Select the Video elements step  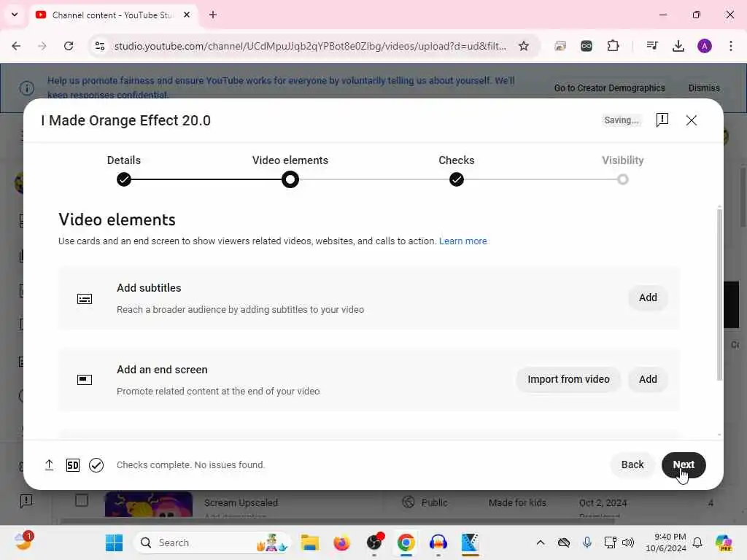[290, 179]
